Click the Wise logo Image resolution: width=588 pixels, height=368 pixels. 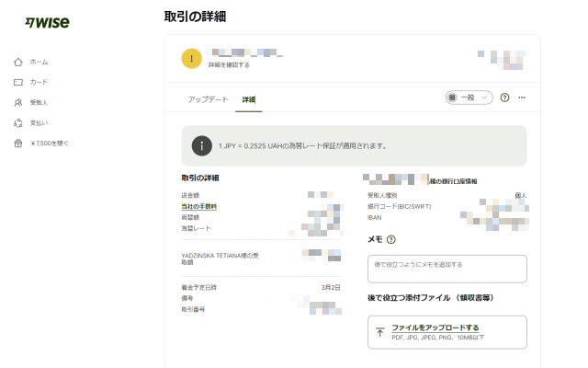46,21
